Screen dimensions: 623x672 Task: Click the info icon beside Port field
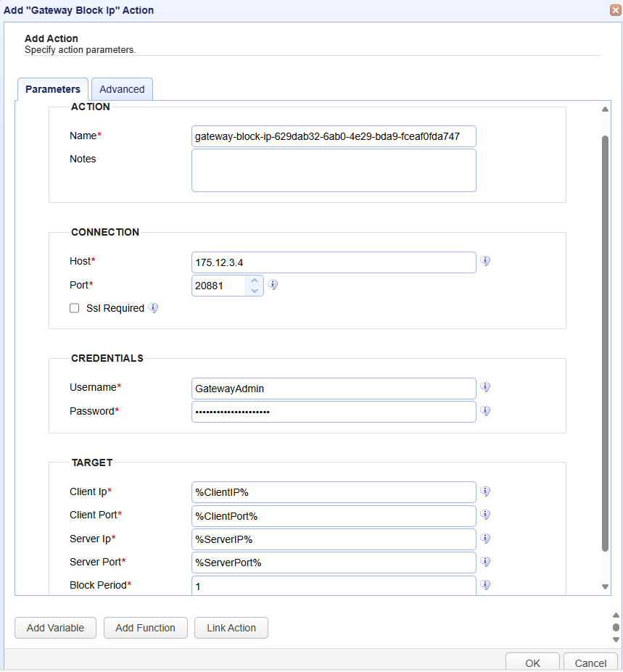273,285
